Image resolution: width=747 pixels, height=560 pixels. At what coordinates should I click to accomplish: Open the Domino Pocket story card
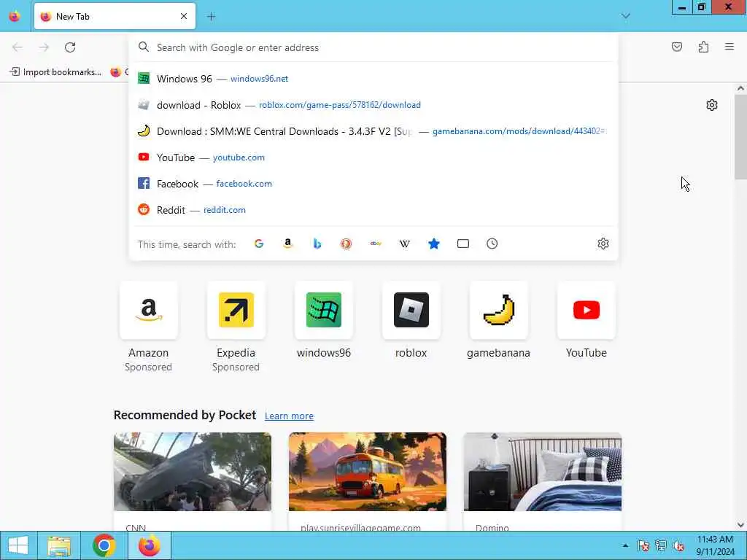[x=543, y=481]
